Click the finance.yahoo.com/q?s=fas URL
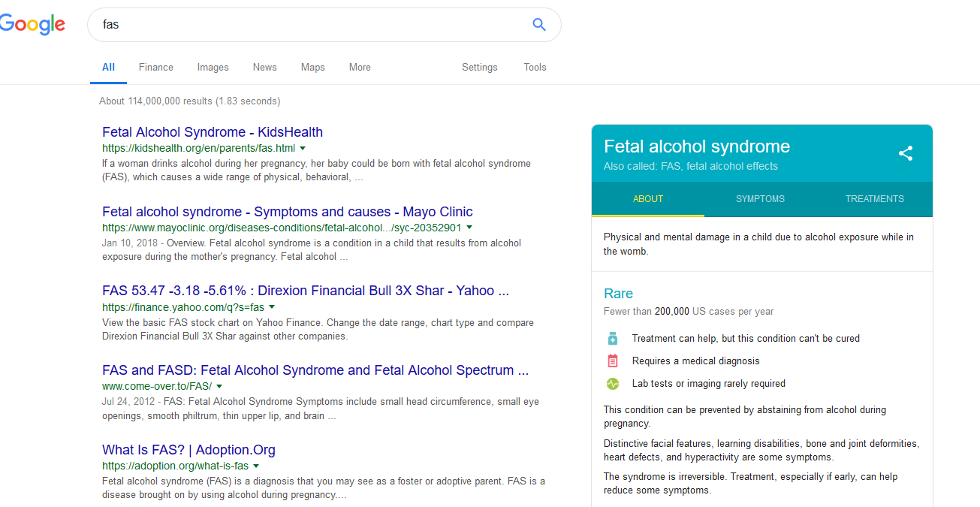This screenshot has height=507, width=980. coord(183,306)
